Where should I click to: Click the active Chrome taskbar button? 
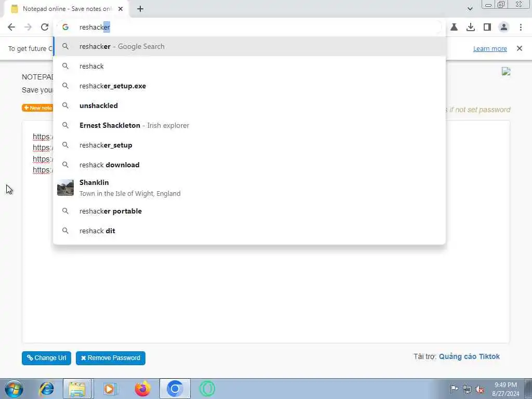tap(175, 389)
